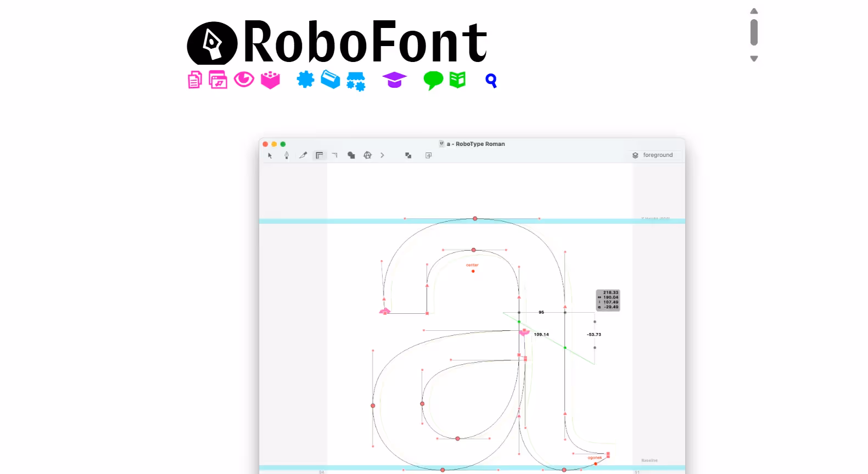The height and width of the screenshot is (474, 868).
Task: Open the pink app windows icon
Action: tap(218, 80)
